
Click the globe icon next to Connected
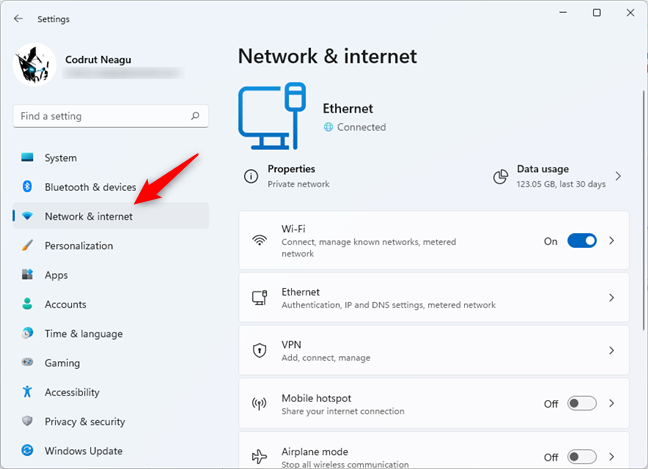(x=328, y=127)
